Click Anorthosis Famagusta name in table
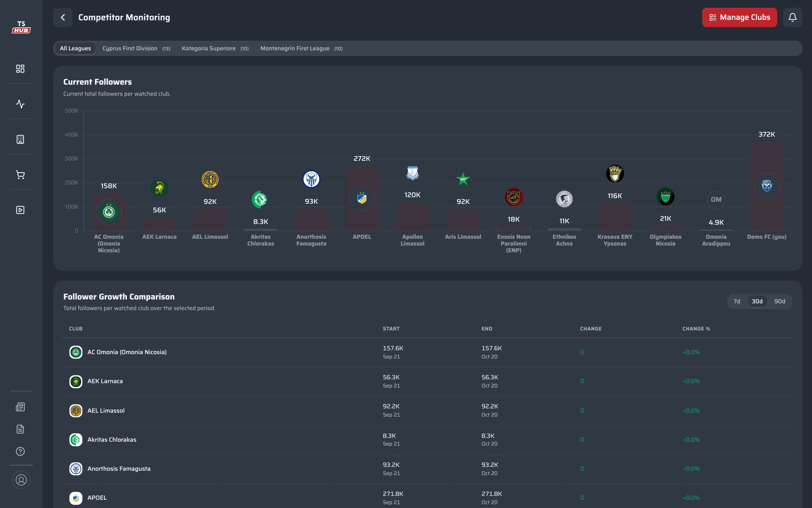The width and height of the screenshot is (812, 508). coord(119,468)
